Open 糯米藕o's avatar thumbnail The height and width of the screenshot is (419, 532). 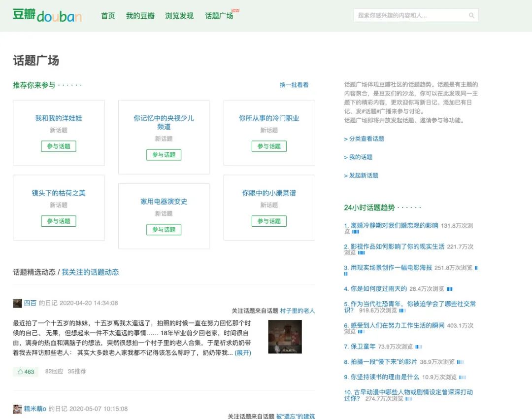click(17, 409)
